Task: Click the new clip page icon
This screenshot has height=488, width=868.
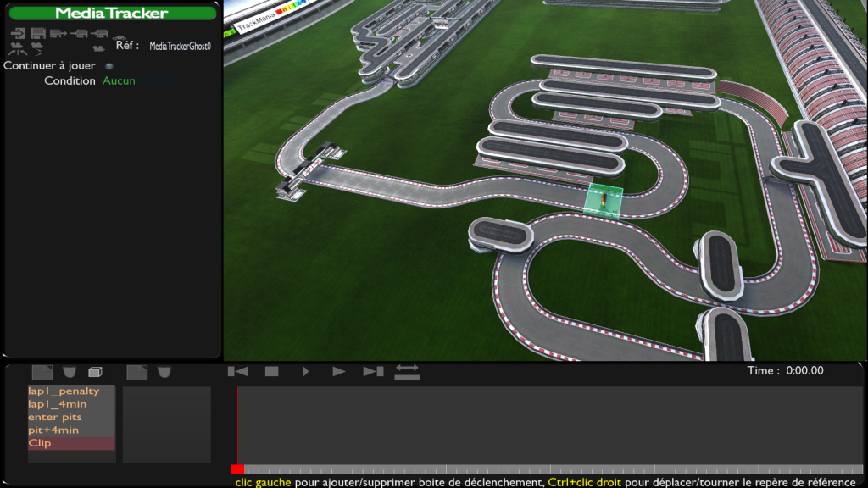Action: [42, 372]
